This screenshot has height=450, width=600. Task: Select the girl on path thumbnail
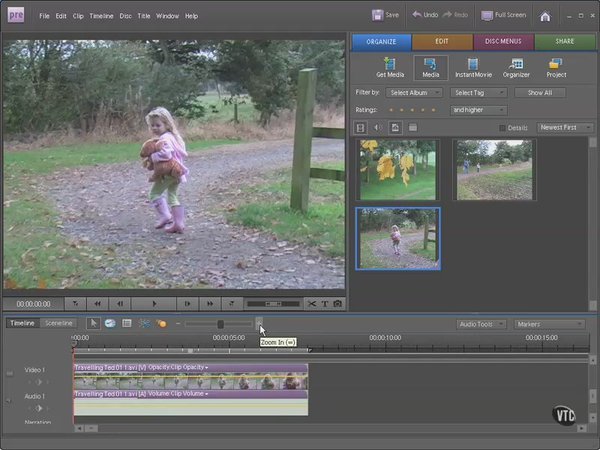(x=398, y=238)
